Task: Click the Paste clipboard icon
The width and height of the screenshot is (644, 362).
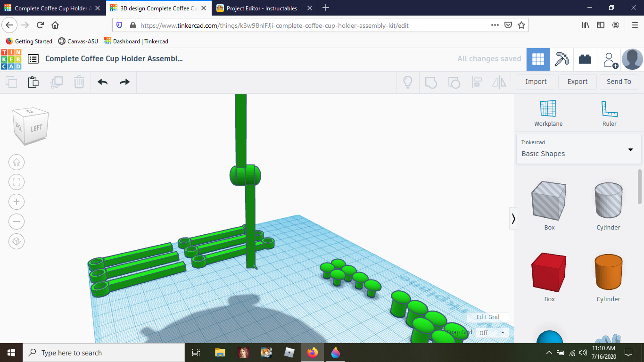Action: click(x=33, y=82)
